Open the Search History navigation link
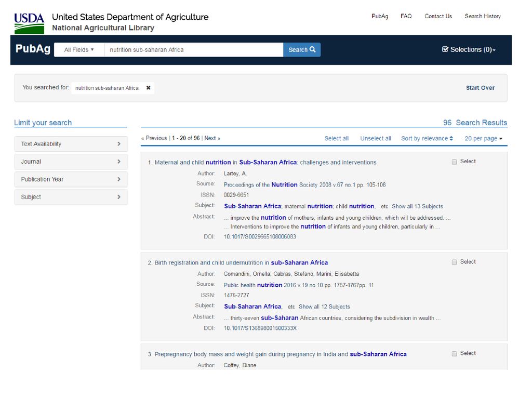 coord(483,16)
